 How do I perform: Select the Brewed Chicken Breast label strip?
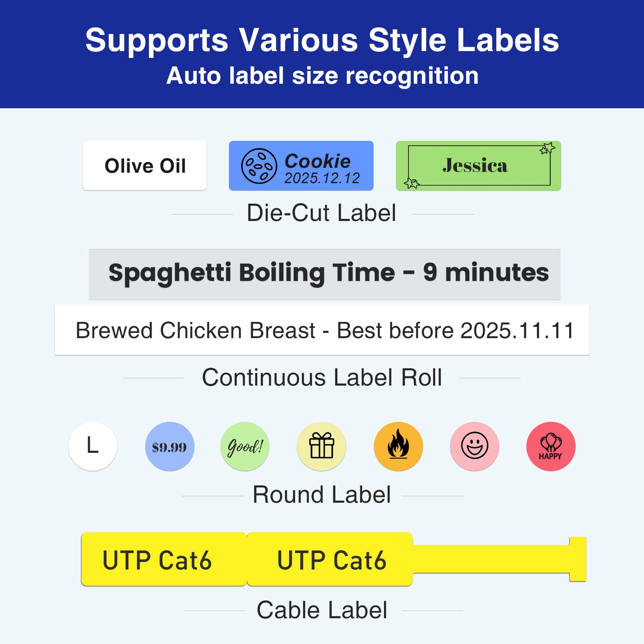point(322,330)
